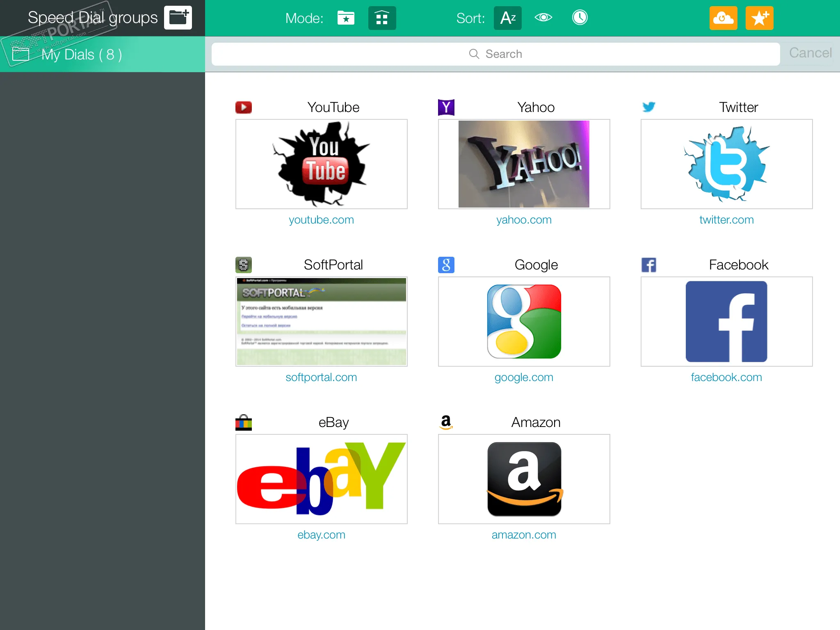Open the Amazon dial thumbnail
The height and width of the screenshot is (630, 840).
524,479
